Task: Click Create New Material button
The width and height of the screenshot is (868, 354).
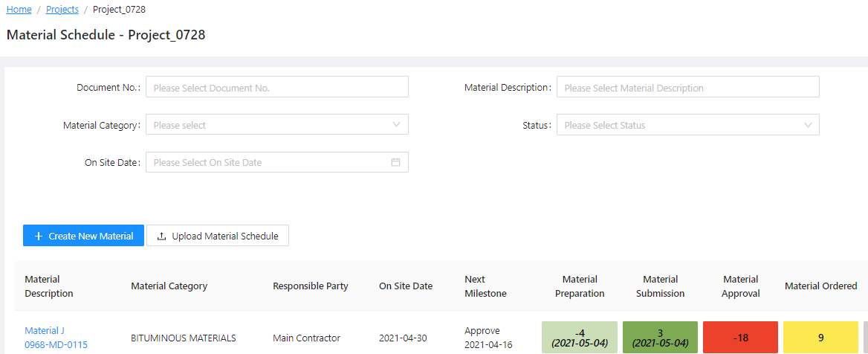Action: (x=83, y=236)
